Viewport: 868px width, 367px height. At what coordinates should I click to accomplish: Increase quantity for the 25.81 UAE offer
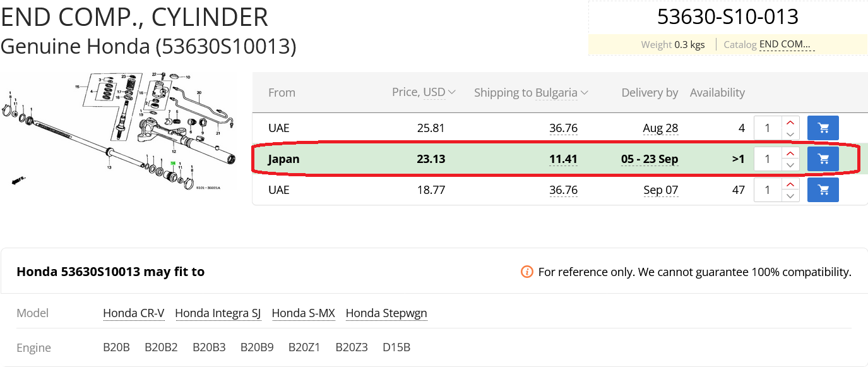[790, 122]
